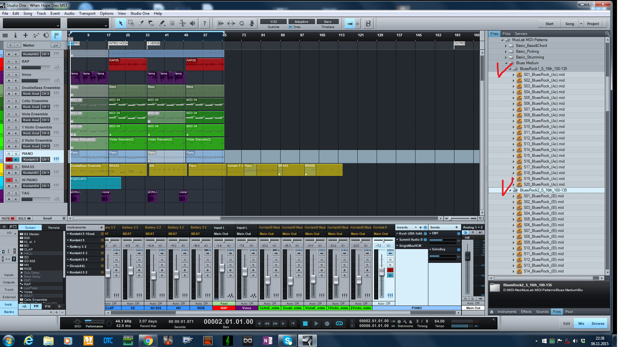Click the Browse button

598,324
